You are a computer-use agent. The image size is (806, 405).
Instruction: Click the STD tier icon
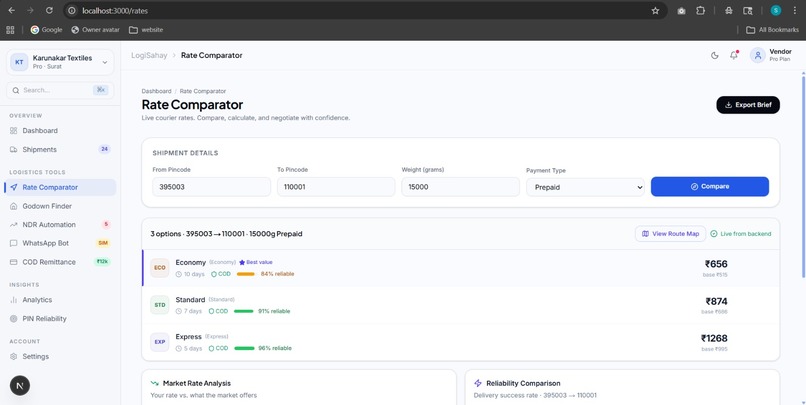(160, 305)
